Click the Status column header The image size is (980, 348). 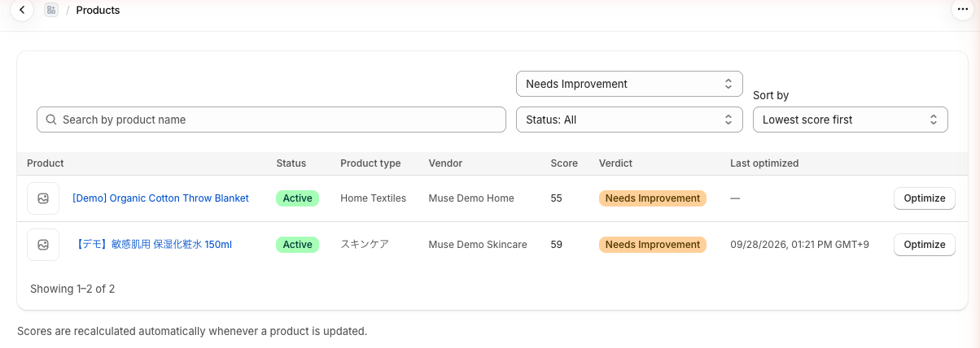291,163
